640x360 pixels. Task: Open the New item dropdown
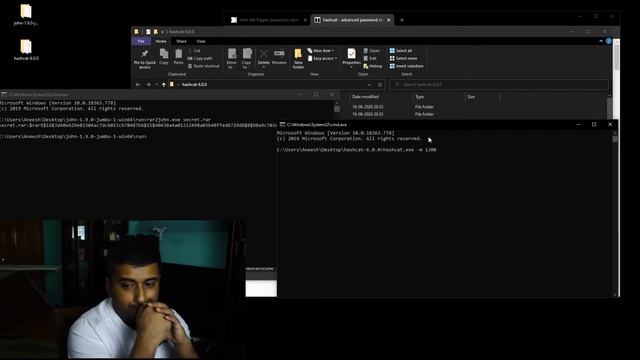click(321, 51)
